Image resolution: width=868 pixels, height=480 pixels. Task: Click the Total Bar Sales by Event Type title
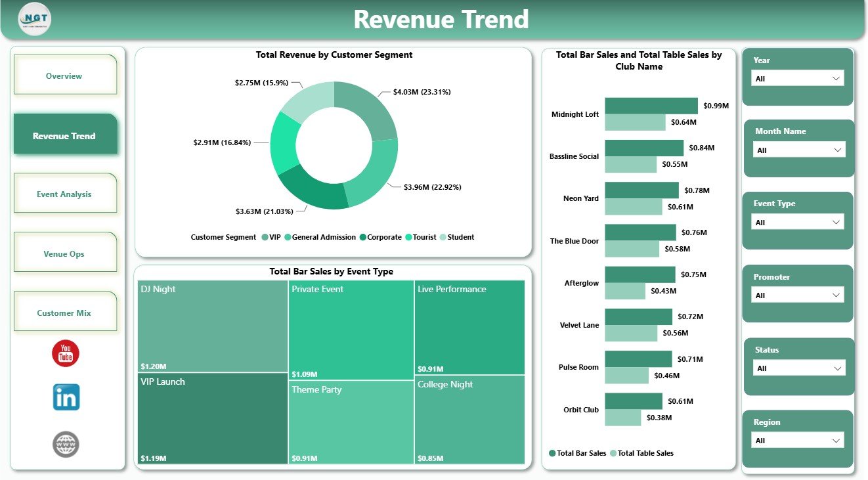click(x=332, y=271)
